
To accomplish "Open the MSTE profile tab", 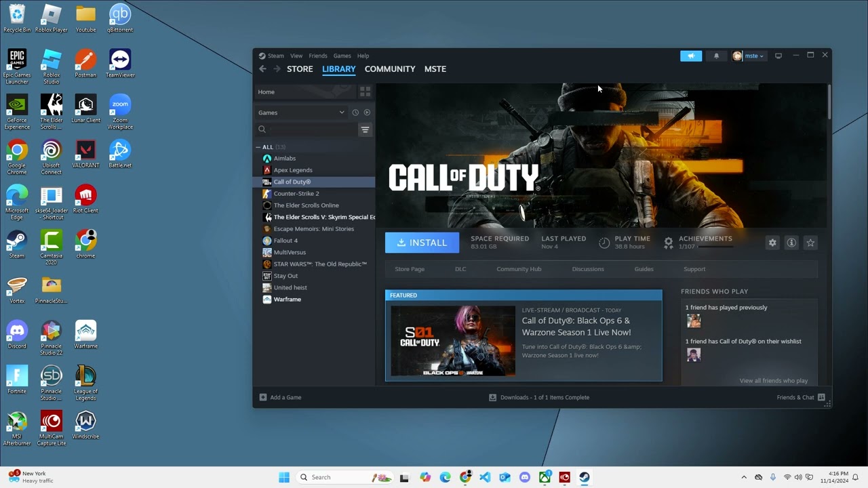I will [x=435, y=69].
